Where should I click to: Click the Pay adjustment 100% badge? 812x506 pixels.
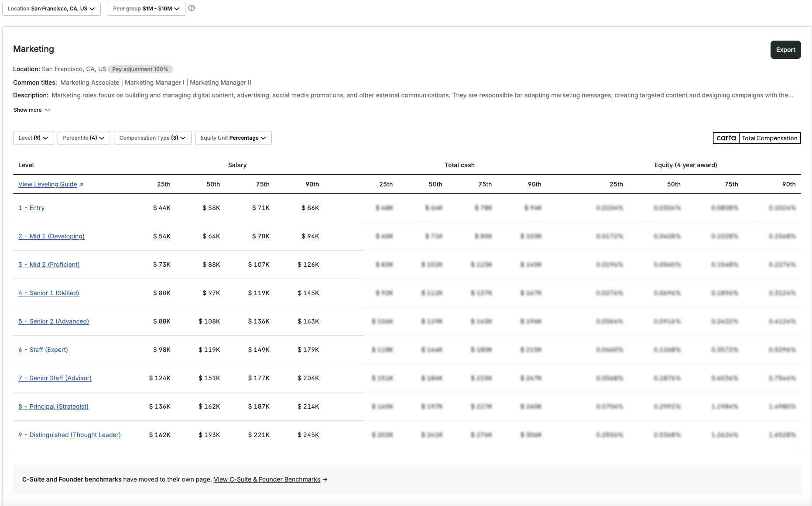(140, 69)
